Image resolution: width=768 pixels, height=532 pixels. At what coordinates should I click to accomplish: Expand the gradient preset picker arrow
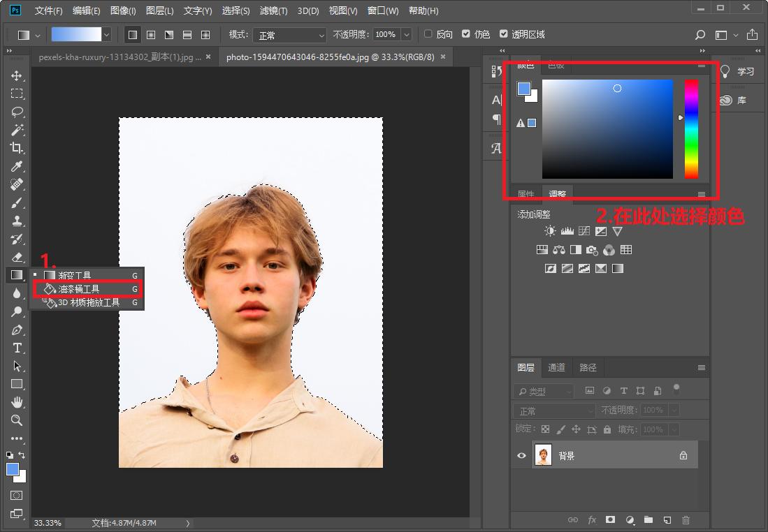point(106,34)
